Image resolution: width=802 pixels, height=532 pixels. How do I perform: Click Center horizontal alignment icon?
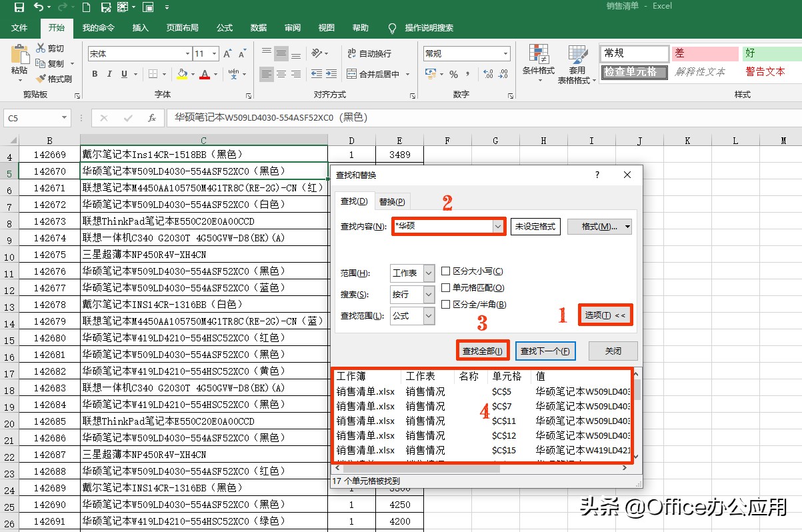point(281,74)
